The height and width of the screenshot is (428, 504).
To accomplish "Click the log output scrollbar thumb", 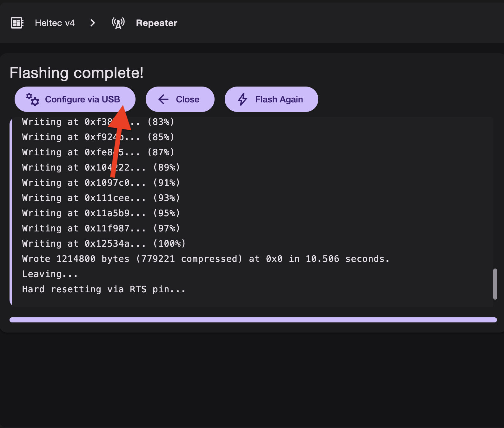I will click(495, 284).
